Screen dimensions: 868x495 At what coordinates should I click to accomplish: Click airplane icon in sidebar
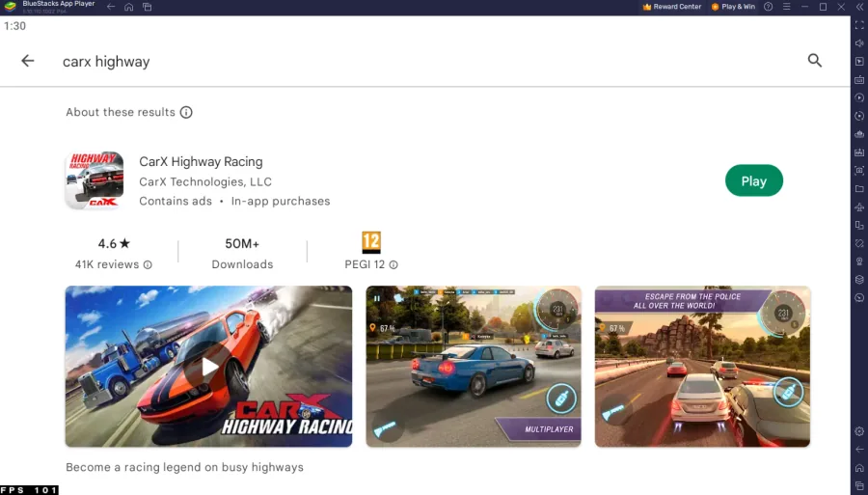859,207
